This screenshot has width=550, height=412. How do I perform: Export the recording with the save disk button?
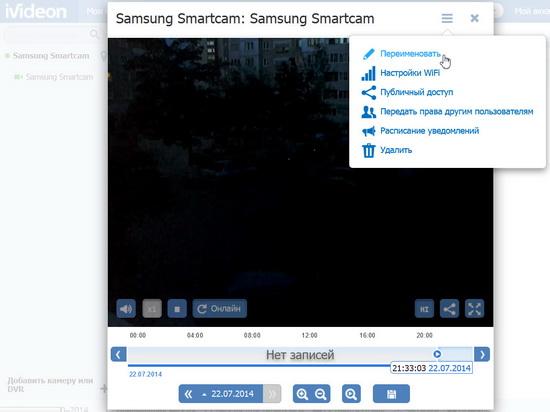pos(391,394)
